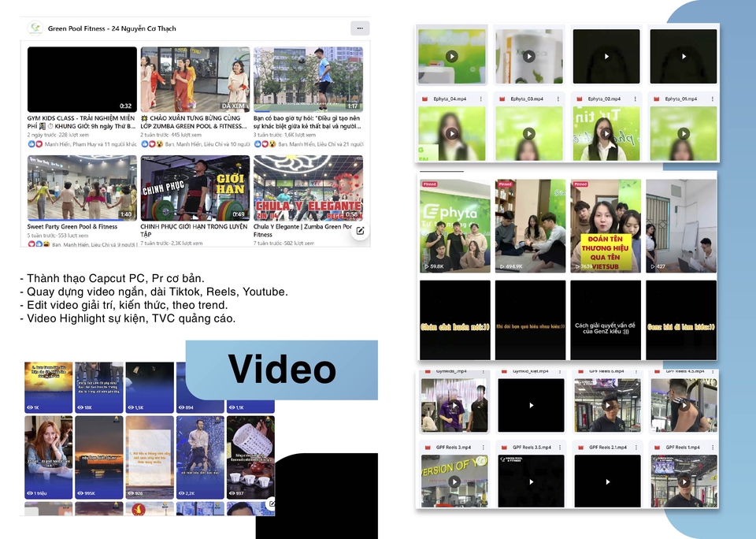The height and width of the screenshot is (539, 756).
Task: Open the kebab menu for GPF Reels 3.5.mp4
Action: coord(558,447)
